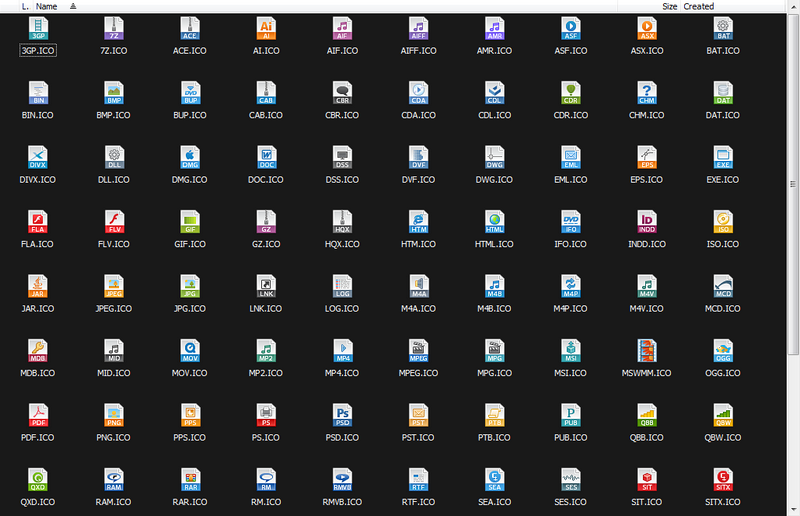Image resolution: width=800 pixels, height=516 pixels.
Task: Click the SITX.ICO file label
Action: tap(722, 502)
